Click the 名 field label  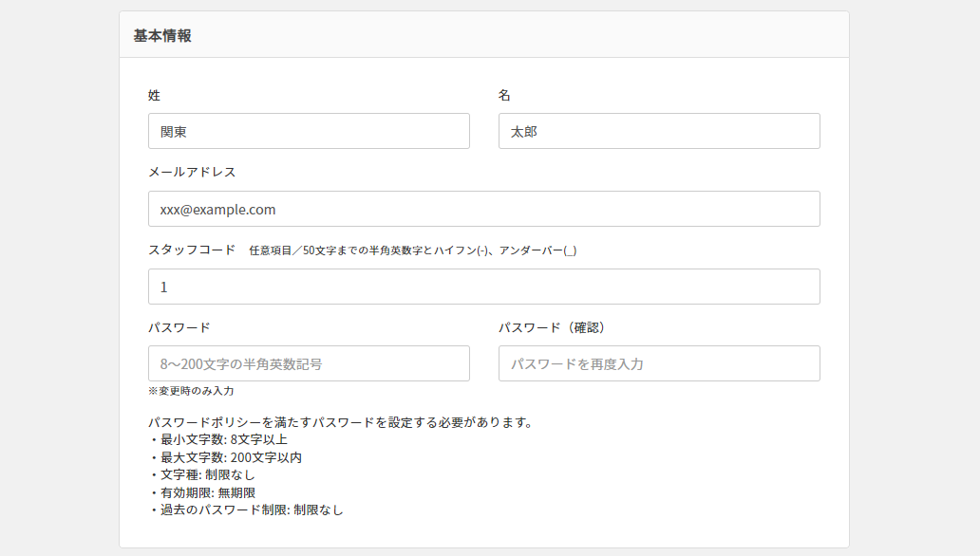pyautogui.click(x=505, y=95)
